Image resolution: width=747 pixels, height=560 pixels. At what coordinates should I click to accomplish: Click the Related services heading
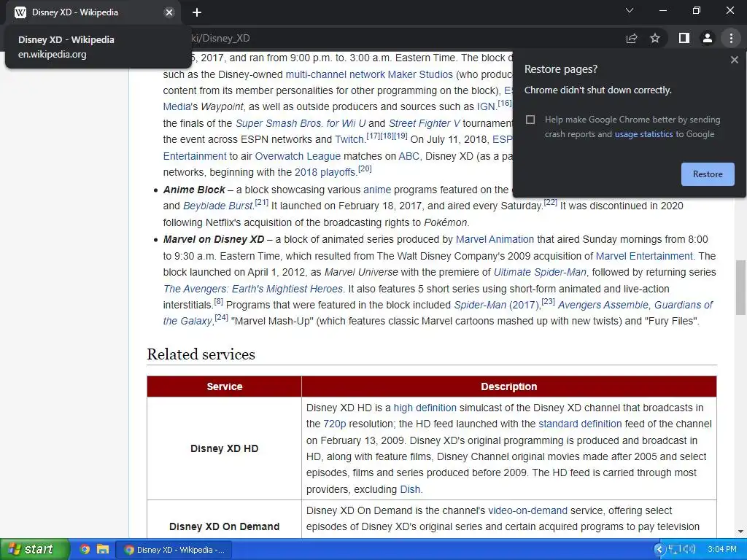[x=201, y=354]
